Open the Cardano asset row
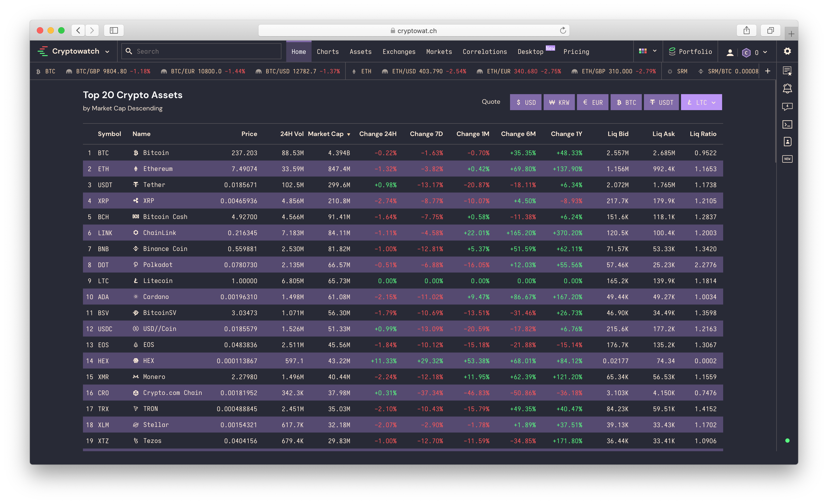 click(x=403, y=297)
